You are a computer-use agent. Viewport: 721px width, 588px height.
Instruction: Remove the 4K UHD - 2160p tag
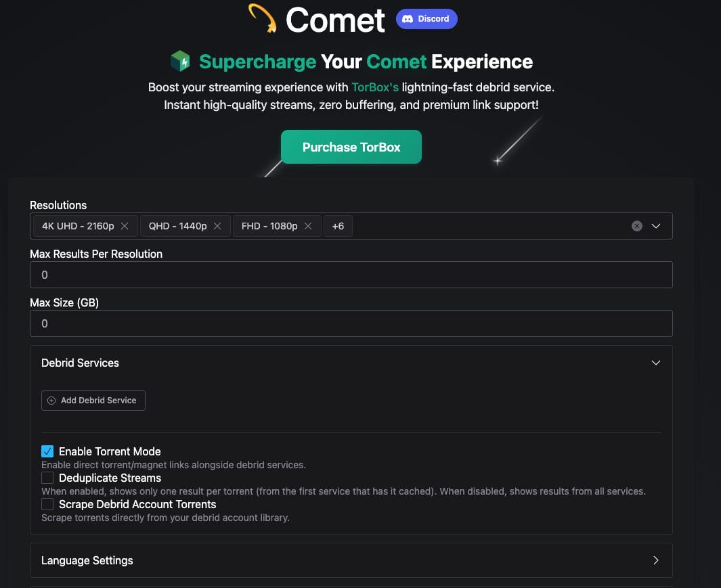tap(124, 226)
